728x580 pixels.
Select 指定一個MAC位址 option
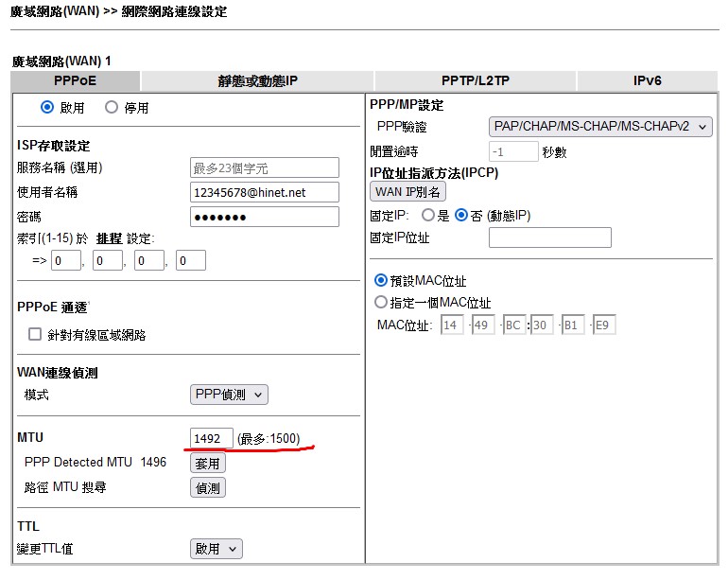tap(381, 303)
